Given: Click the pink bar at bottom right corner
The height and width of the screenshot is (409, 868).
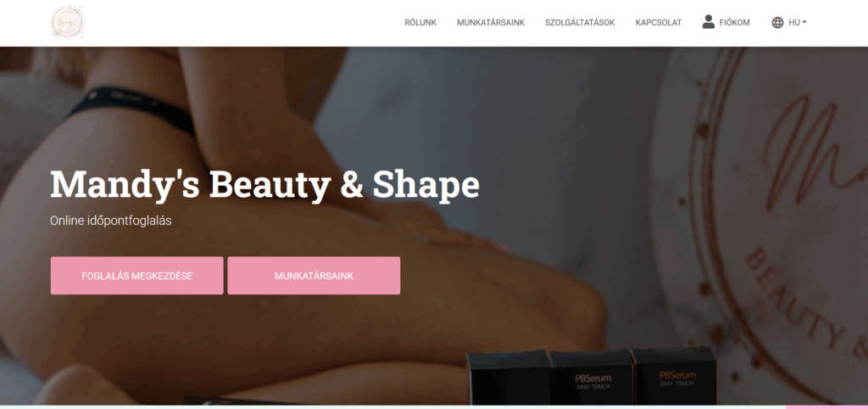Looking at the screenshot, I should click(826, 407).
